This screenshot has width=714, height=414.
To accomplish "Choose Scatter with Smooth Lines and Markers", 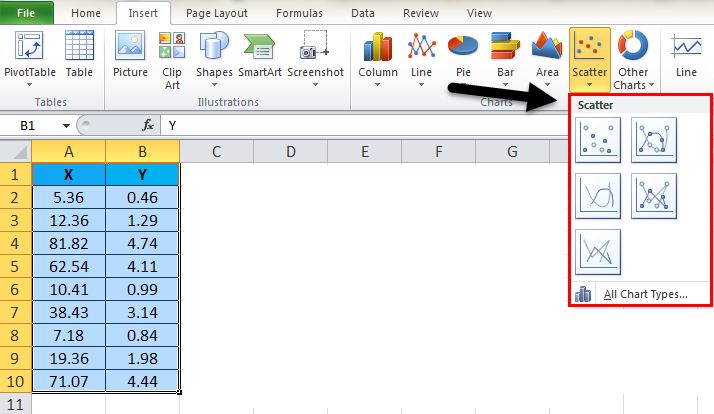I will click(654, 140).
